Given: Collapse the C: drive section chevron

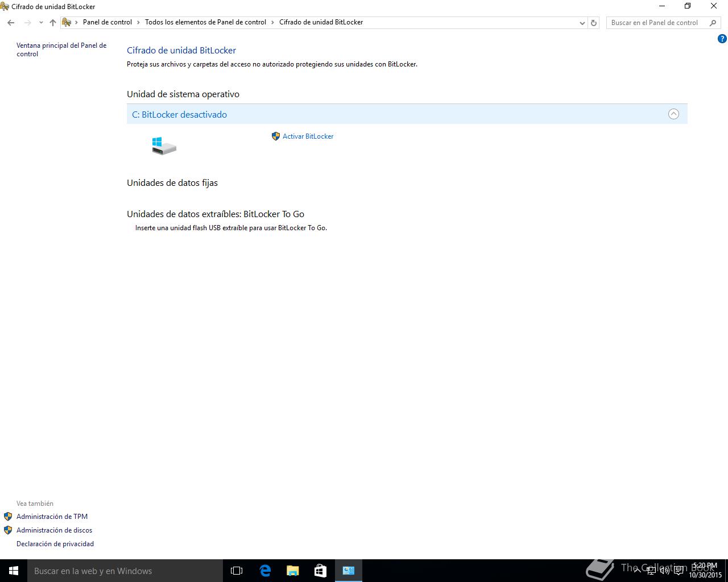Looking at the screenshot, I should click(673, 114).
